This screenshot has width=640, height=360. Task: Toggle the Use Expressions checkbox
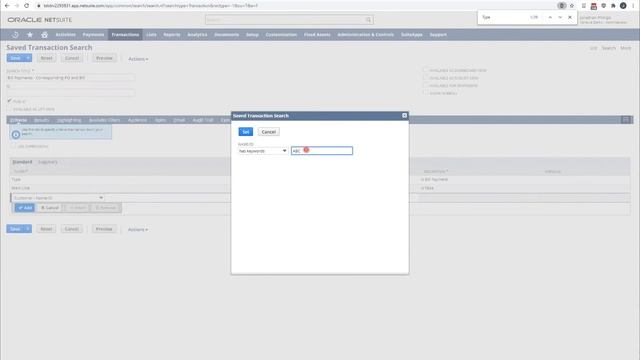point(13,146)
